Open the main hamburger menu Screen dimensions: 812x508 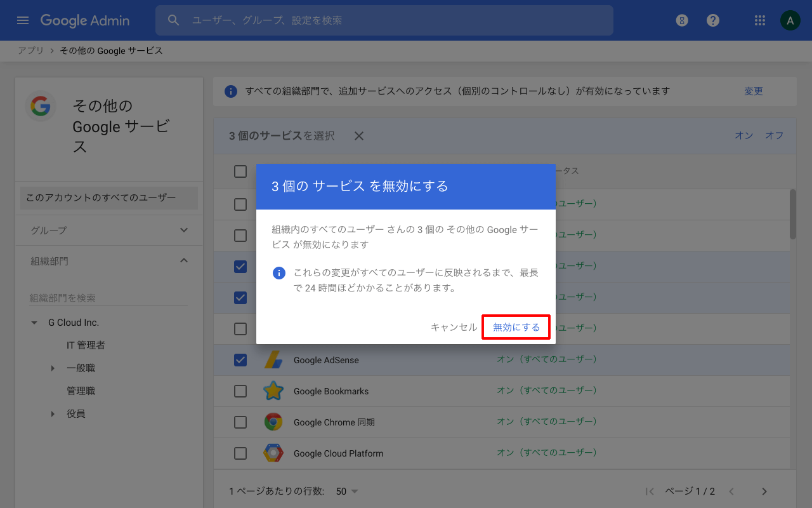tap(23, 20)
